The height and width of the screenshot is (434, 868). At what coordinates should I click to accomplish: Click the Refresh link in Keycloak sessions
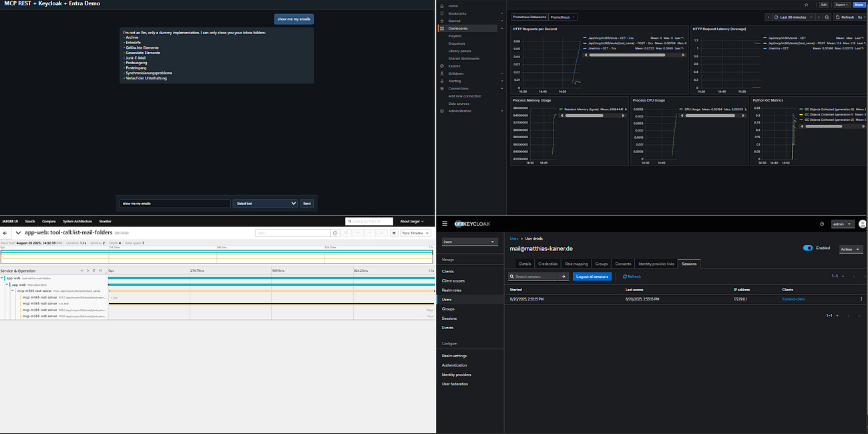[x=632, y=276]
